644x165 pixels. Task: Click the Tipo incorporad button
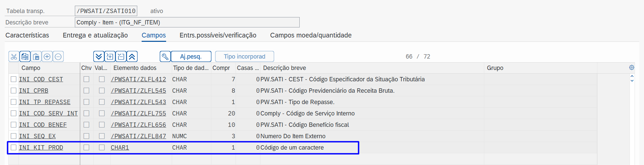244,57
